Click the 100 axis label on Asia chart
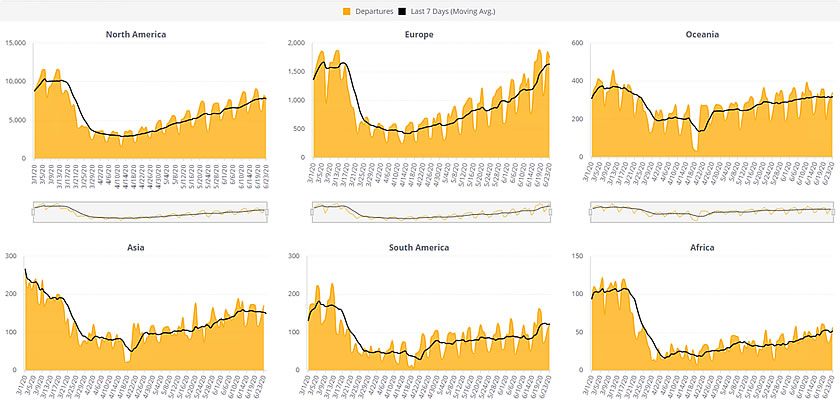Viewport: 840px width, 406px height. [11, 332]
